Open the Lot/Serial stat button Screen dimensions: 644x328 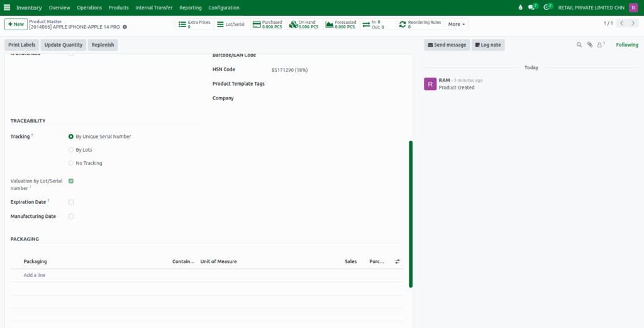click(x=230, y=25)
